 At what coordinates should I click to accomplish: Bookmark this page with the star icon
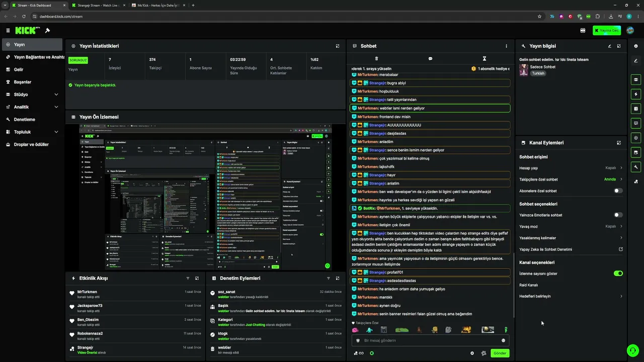click(x=539, y=16)
